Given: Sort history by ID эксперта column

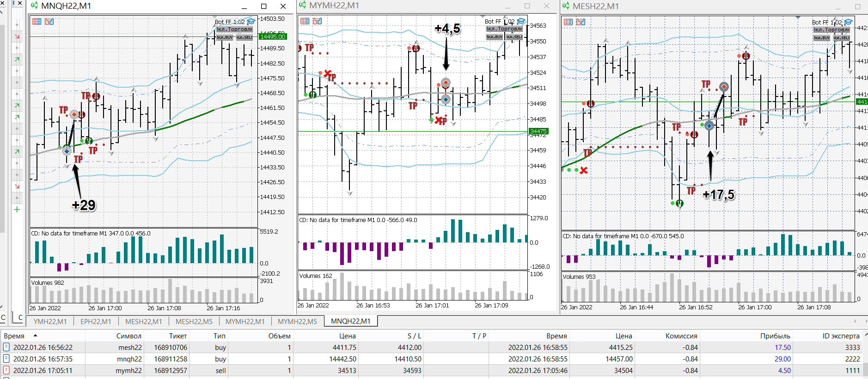Looking at the screenshot, I should coord(841,336).
